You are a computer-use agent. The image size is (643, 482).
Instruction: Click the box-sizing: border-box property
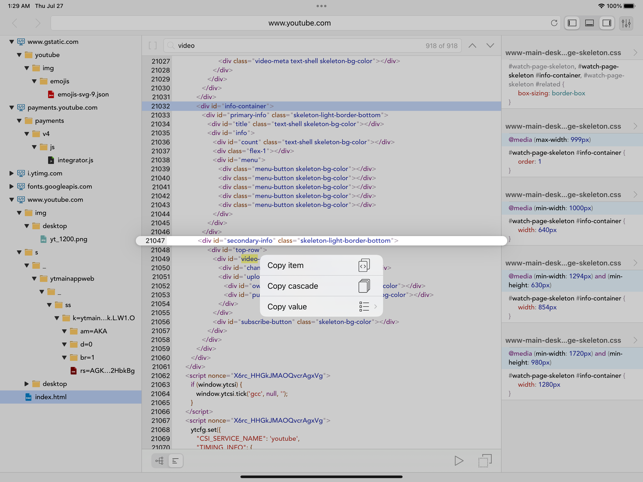point(551,93)
